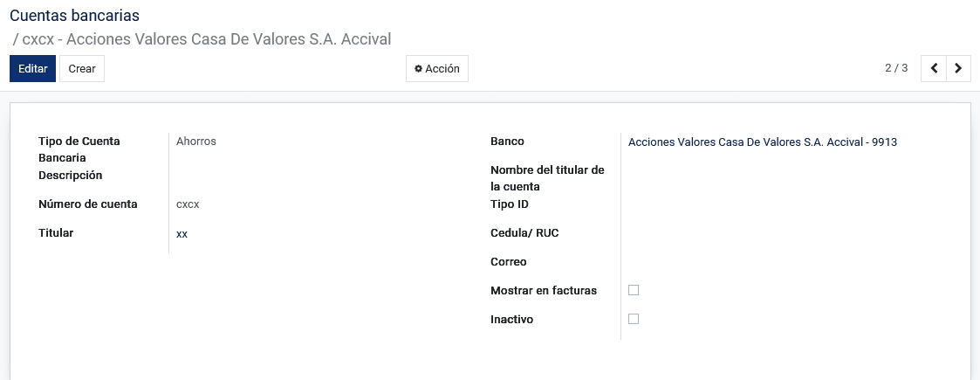The image size is (980, 380).
Task: Click the Correo field label
Action: pyautogui.click(x=509, y=262)
